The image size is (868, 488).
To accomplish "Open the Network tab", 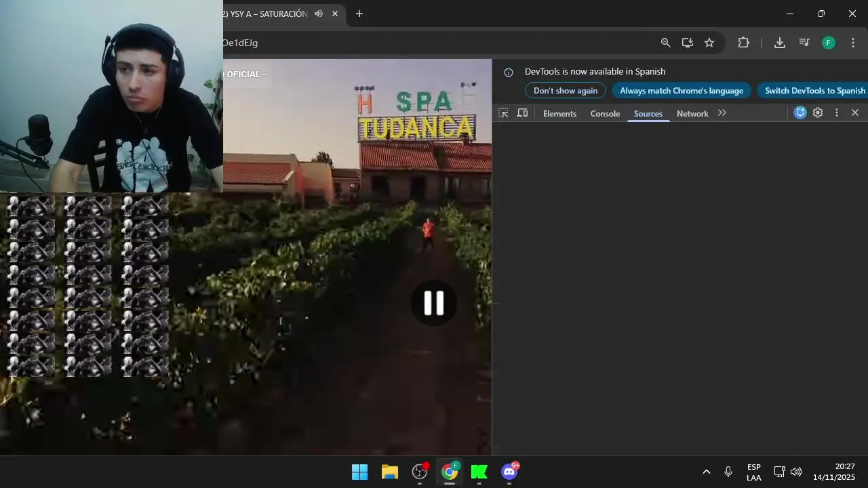I will (x=692, y=114).
